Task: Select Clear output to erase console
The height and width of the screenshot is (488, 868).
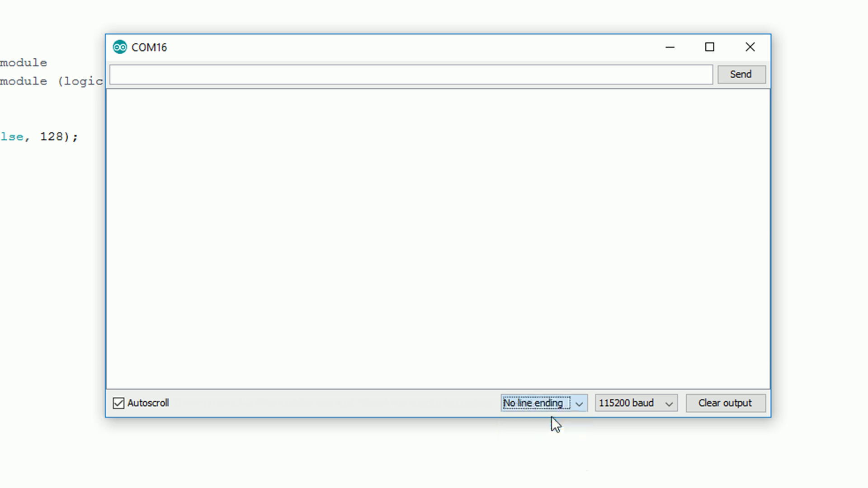Action: [725, 402]
